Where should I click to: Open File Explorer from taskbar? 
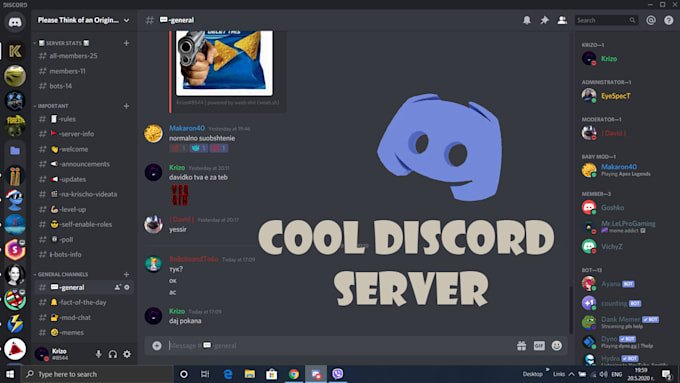(x=250, y=374)
